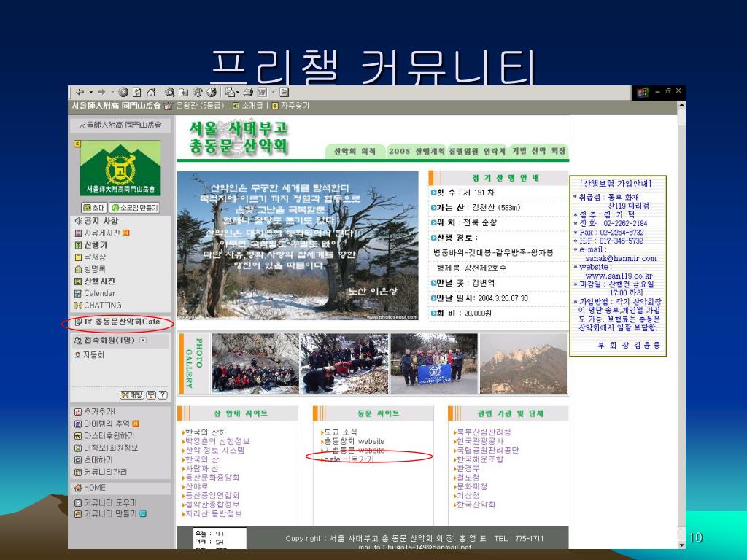The height and width of the screenshot is (560, 747).
Task: Click the message icon button next to 채팅
Action: (x=151, y=394)
